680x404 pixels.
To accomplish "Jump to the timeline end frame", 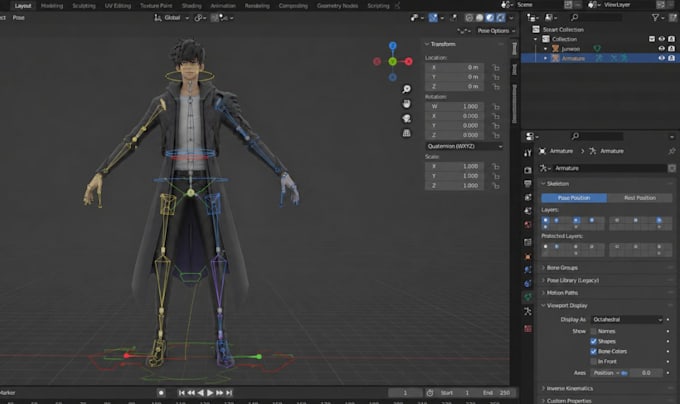I will (229, 393).
